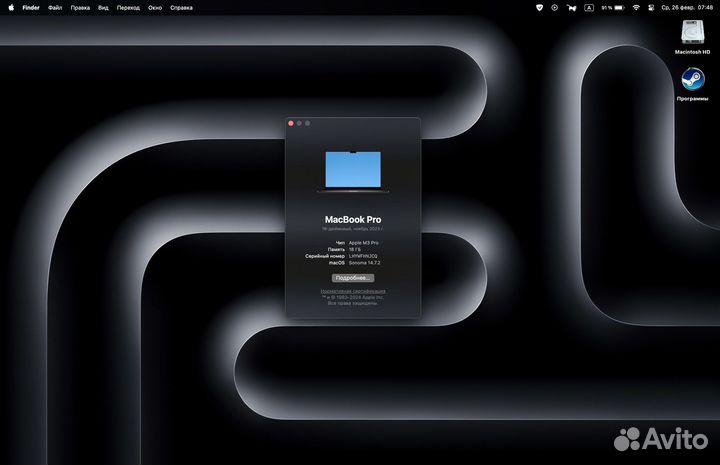Open the Вид menu

coord(103,6)
